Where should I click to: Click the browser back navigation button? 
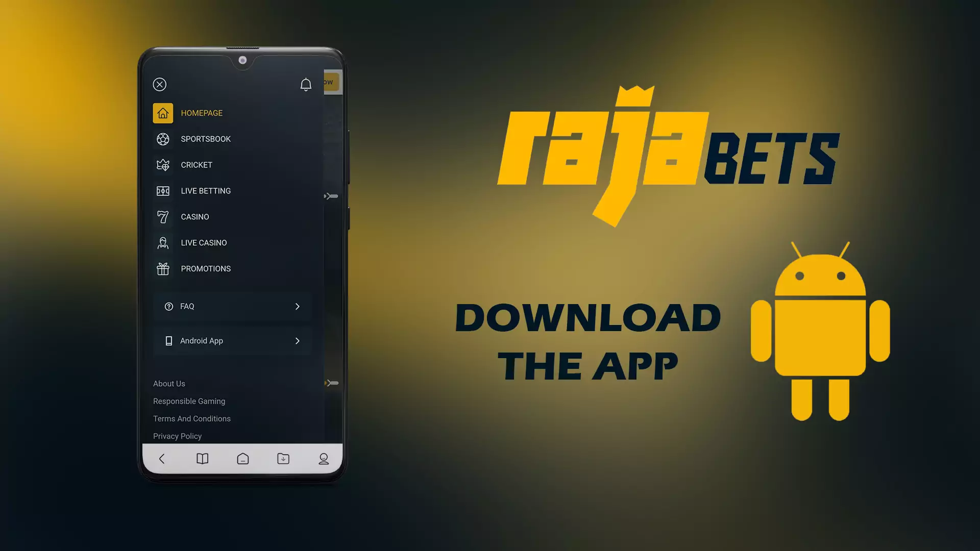click(162, 458)
